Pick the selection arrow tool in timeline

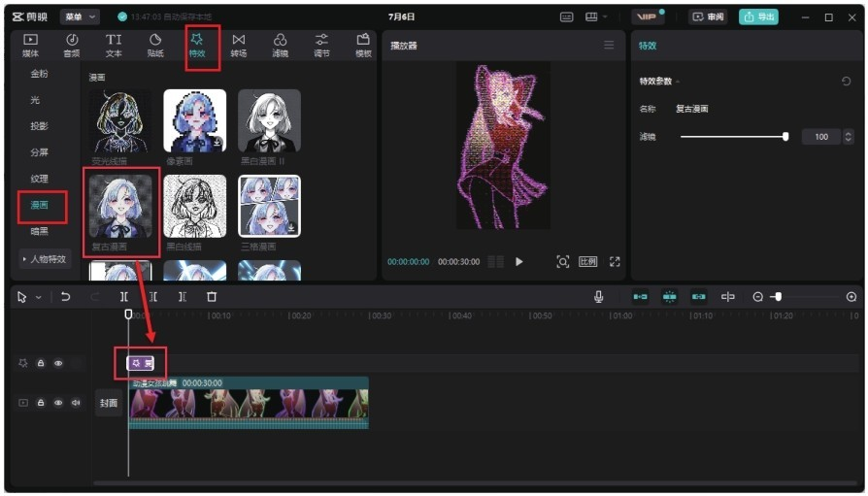click(21, 297)
